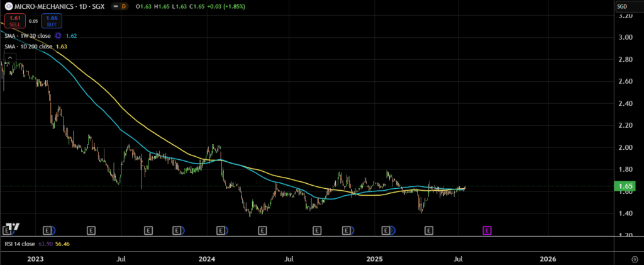Select the SMA 1W 30 close legend
The image size is (644, 265).
coord(28,35)
